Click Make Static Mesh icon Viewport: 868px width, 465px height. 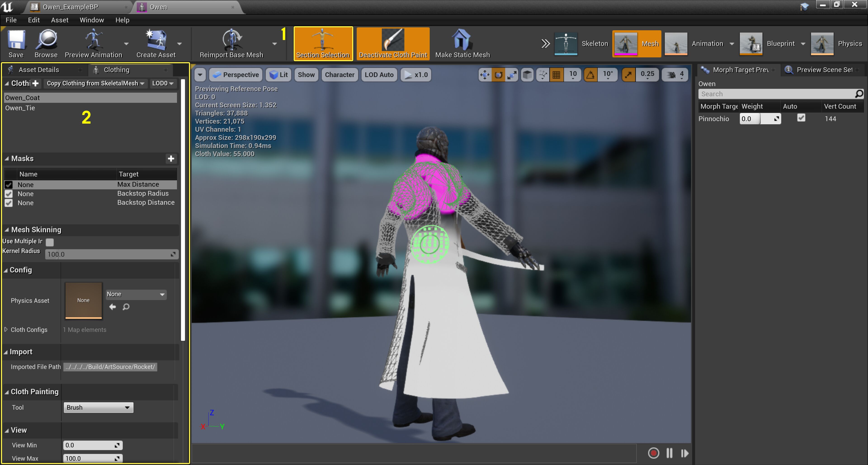(462, 40)
